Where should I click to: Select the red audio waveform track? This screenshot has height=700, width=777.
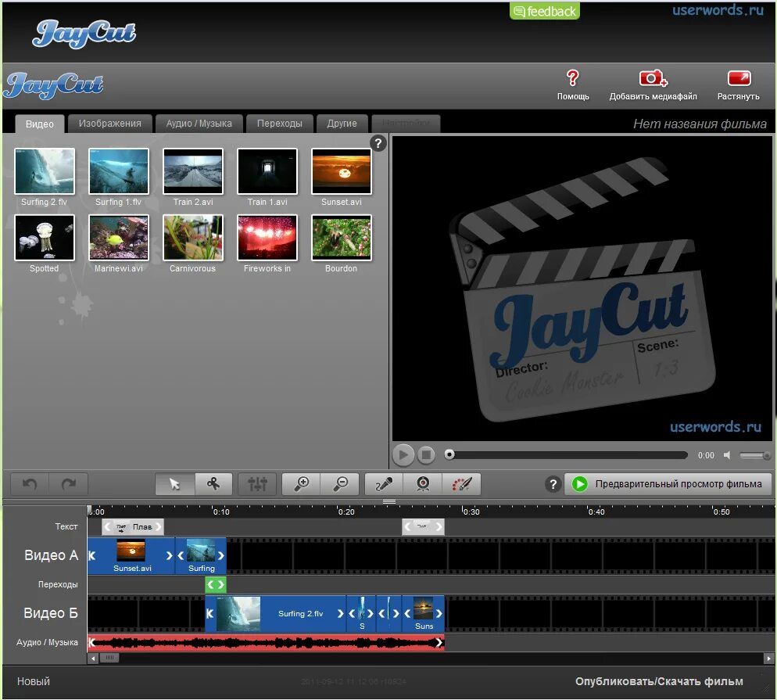pyautogui.click(x=266, y=642)
